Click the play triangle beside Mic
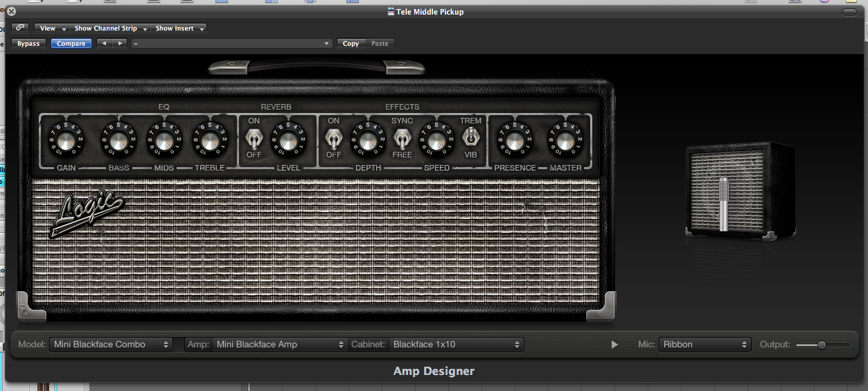 coord(614,345)
